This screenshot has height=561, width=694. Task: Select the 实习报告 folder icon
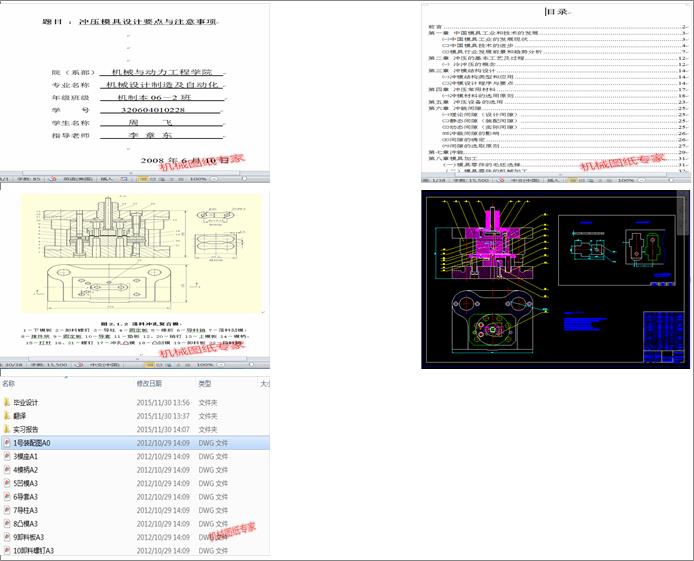click(x=7, y=429)
